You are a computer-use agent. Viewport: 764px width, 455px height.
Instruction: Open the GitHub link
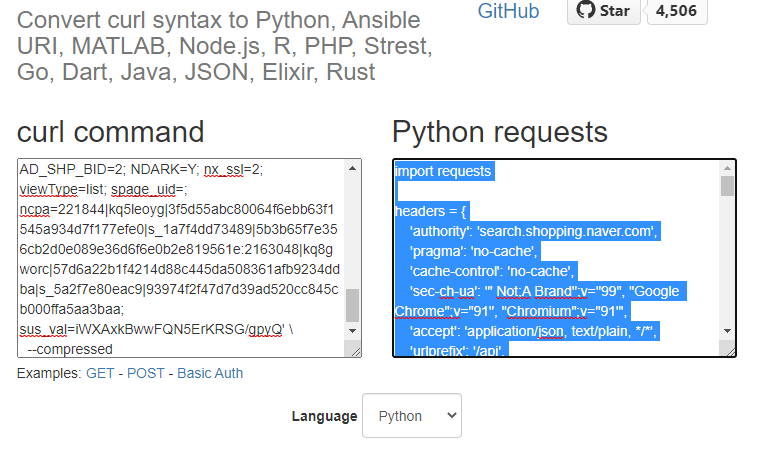508,11
